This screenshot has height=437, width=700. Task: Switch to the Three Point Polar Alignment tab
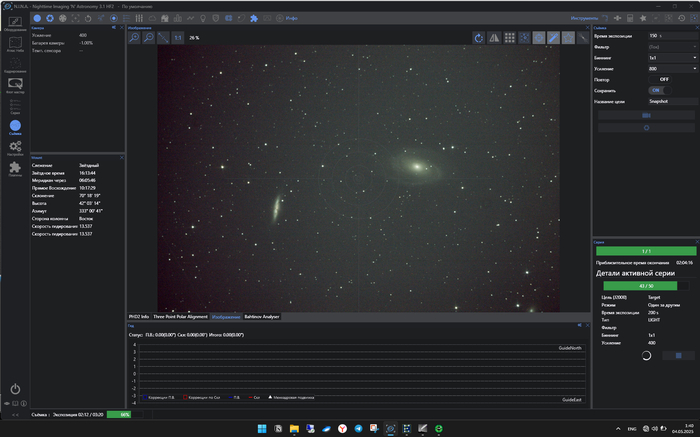coord(180,316)
